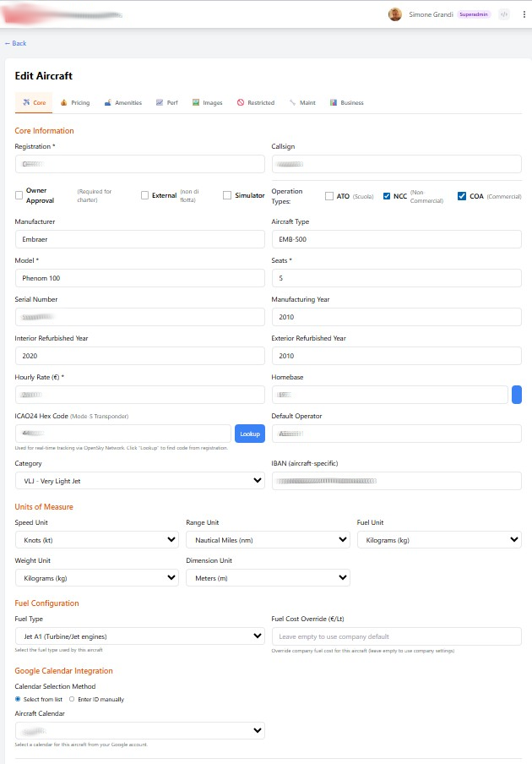Enable the Owner Approval checkbox

coord(19,195)
